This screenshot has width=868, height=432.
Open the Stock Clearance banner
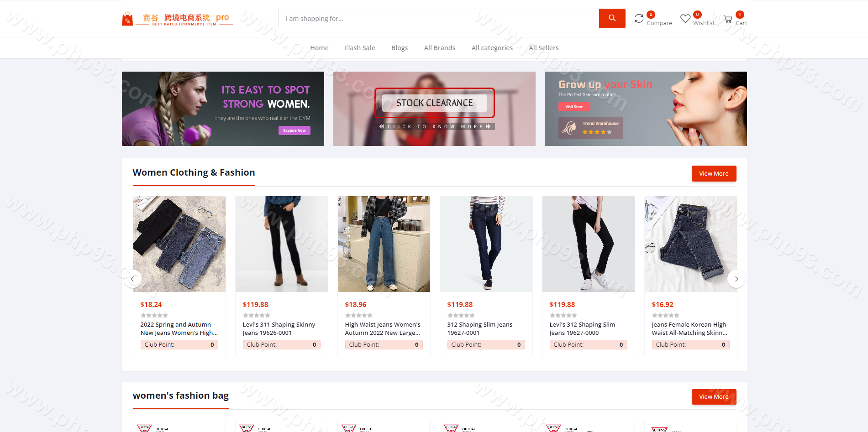point(434,103)
